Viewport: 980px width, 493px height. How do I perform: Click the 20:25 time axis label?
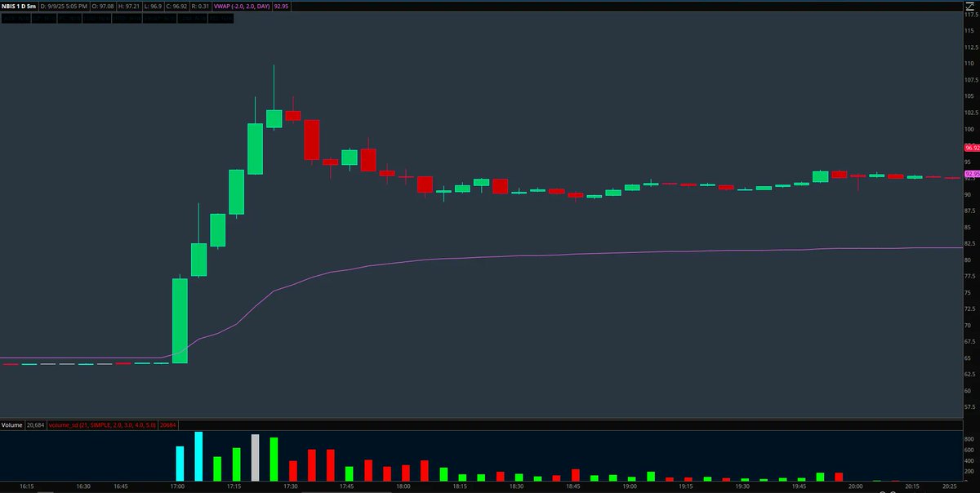pos(950,486)
